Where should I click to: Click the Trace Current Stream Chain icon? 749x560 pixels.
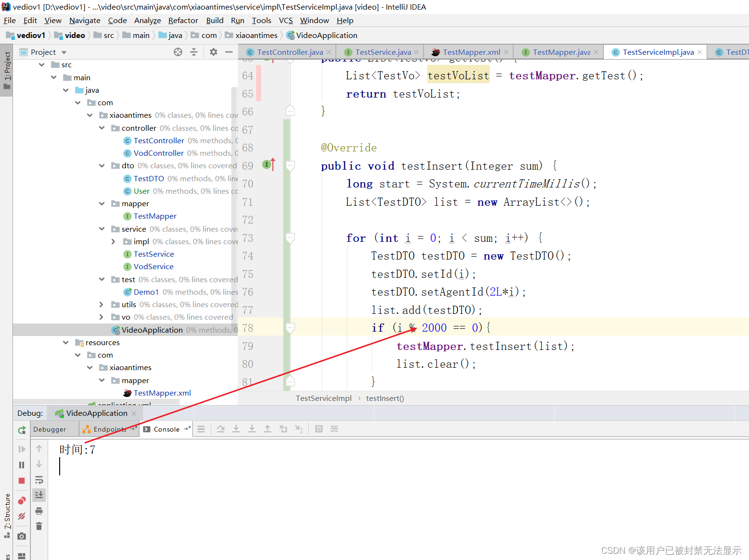click(334, 429)
